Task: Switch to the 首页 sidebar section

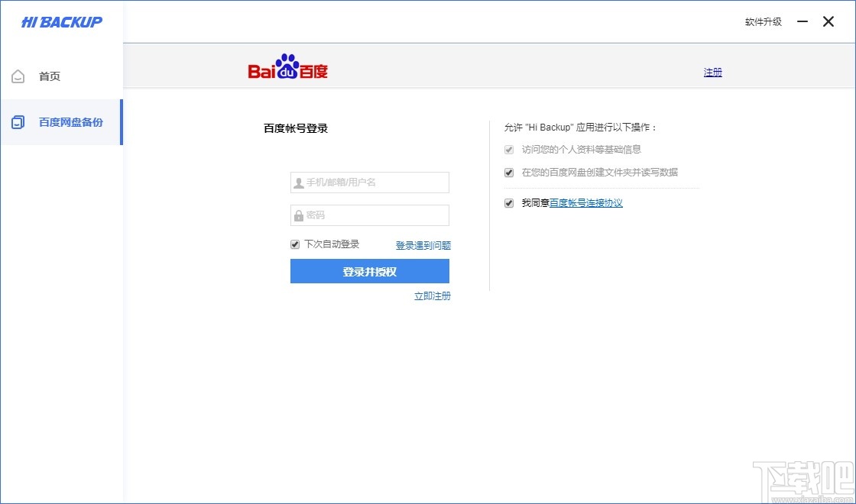Action: (49, 76)
